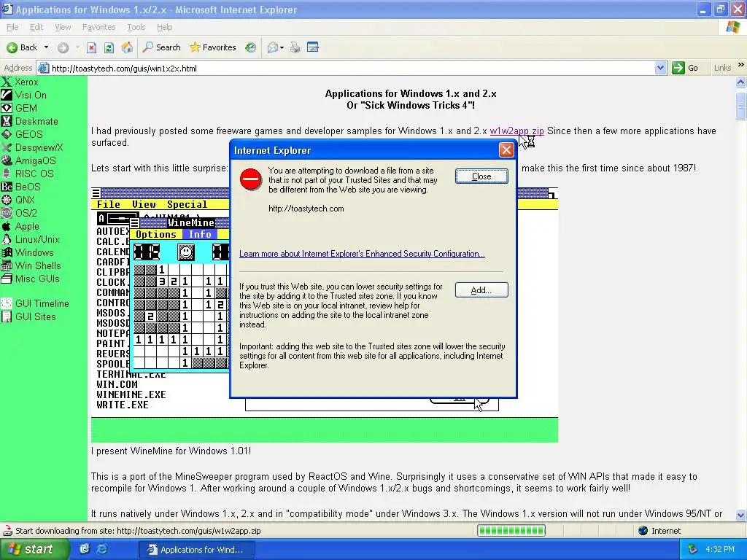Screen dimensions: 747x560
Task: Launch Internet Explorer from Quick Launch
Action: coord(102,549)
